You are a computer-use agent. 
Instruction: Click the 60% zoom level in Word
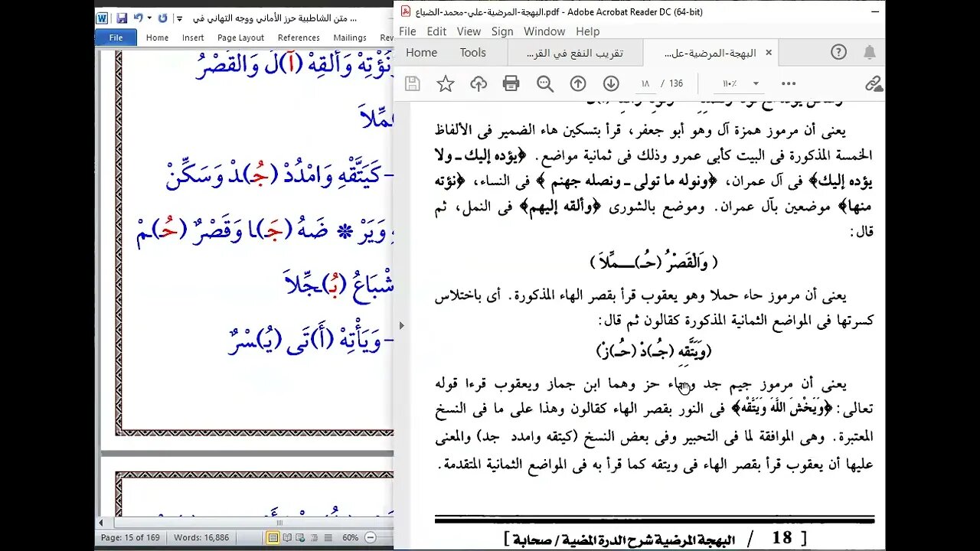coord(350,538)
